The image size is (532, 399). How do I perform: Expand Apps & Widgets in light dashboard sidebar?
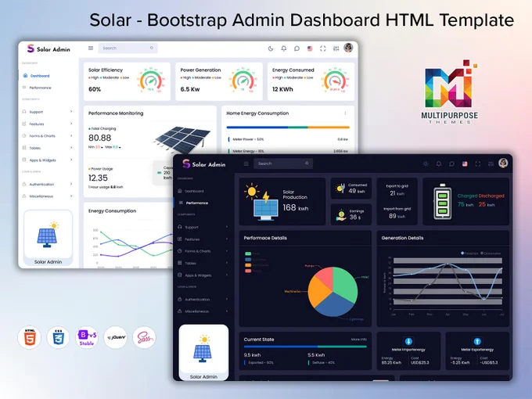click(47, 160)
